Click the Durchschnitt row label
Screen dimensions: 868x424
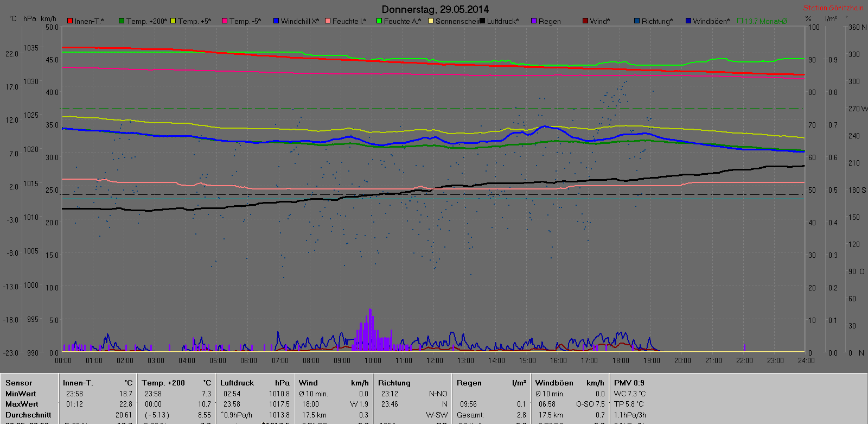[28, 415]
